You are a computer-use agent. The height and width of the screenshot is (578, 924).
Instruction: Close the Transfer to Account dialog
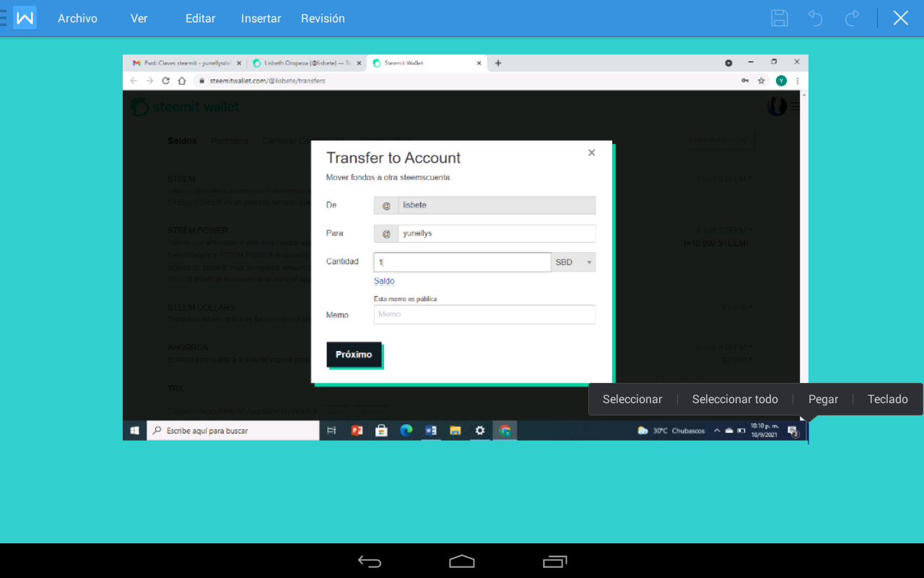[591, 152]
